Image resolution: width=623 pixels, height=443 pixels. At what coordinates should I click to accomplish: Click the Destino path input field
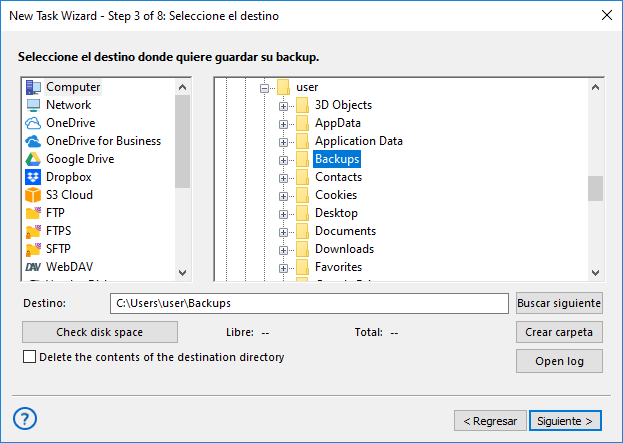tap(309, 303)
